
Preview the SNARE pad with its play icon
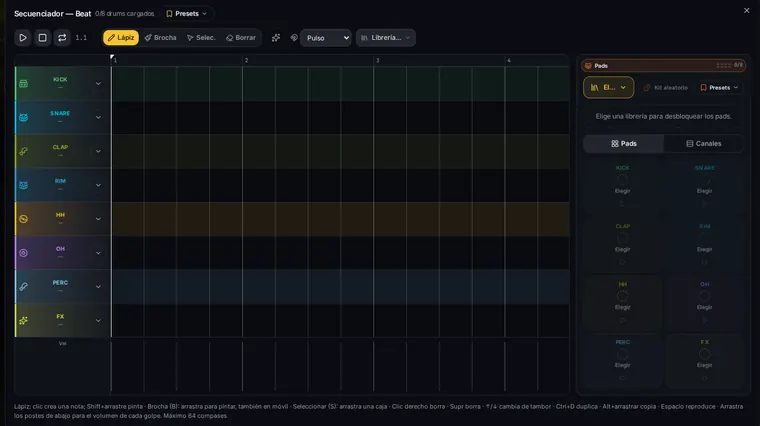coord(704,204)
